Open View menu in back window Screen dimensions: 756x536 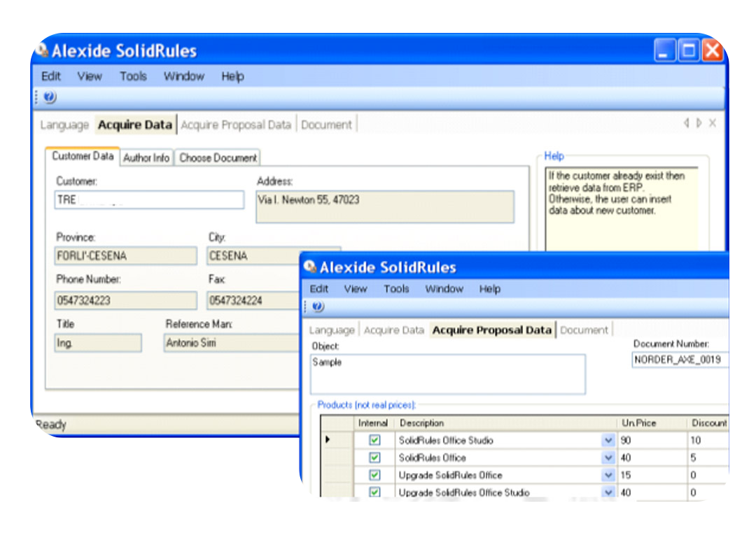pyautogui.click(x=89, y=76)
